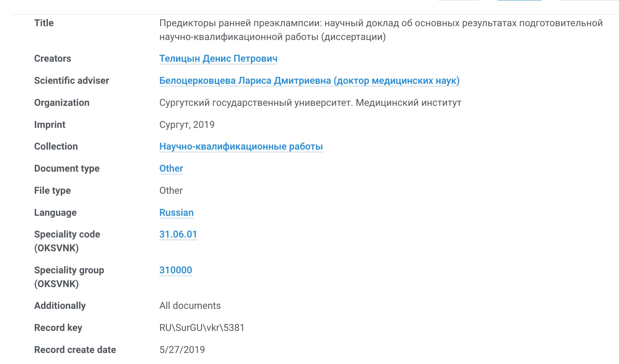Screen dimensions: 619x364
Task: Click the record key RU\SurGU\vkr\5381
Action: coord(202,328)
